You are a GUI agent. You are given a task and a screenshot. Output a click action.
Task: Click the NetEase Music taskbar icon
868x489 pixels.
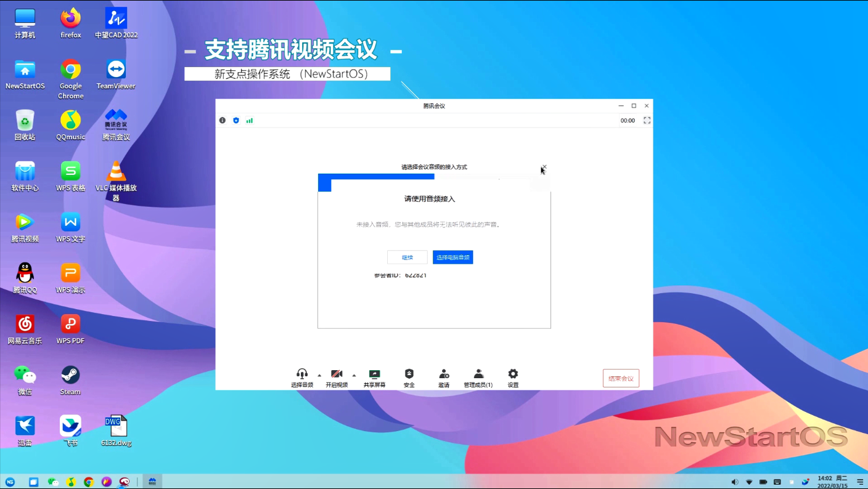pos(125,482)
